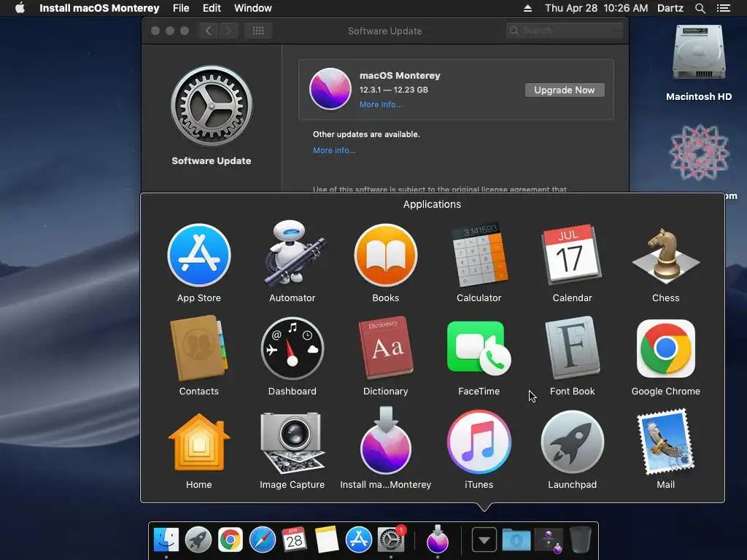Open Calendar icon showing JUL 17
Viewport: 747px width, 560px height.
point(572,254)
